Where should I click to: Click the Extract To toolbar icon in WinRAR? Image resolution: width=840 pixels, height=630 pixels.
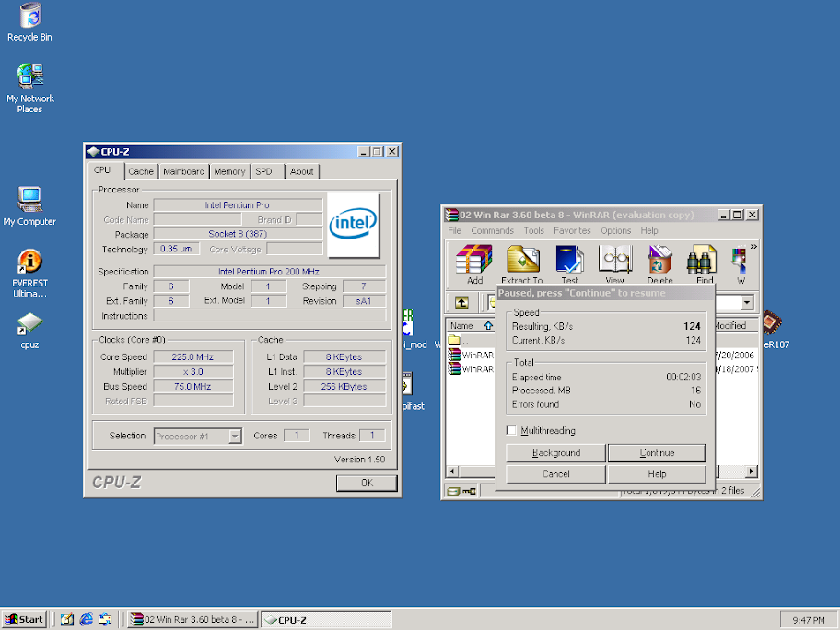tap(522, 264)
